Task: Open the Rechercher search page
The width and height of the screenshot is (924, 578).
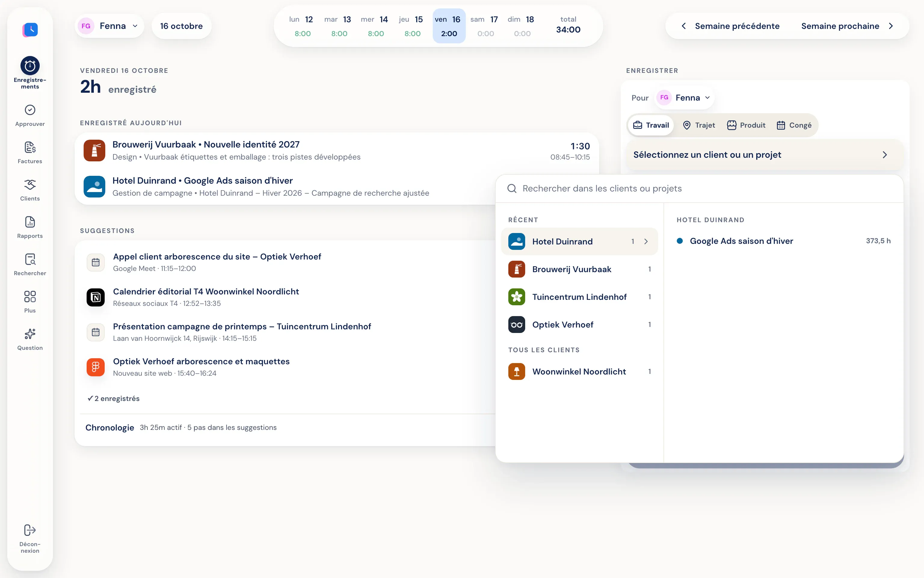Action: tap(30, 265)
